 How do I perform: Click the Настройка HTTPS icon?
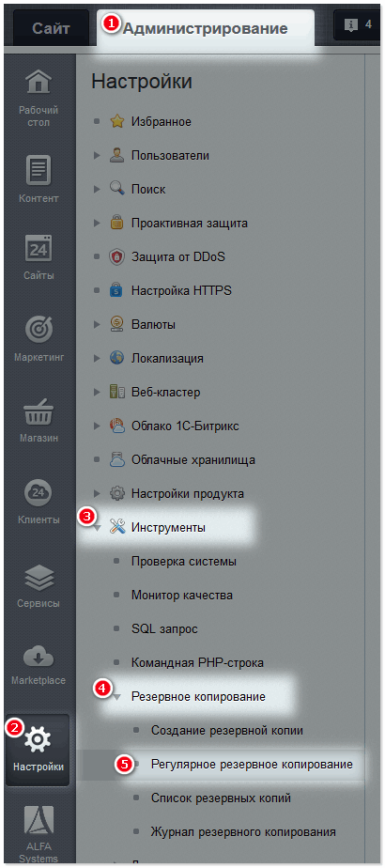coord(116,290)
